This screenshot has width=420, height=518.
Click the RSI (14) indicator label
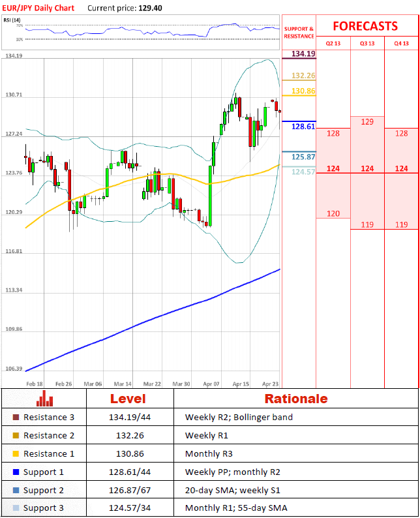click(x=12, y=20)
